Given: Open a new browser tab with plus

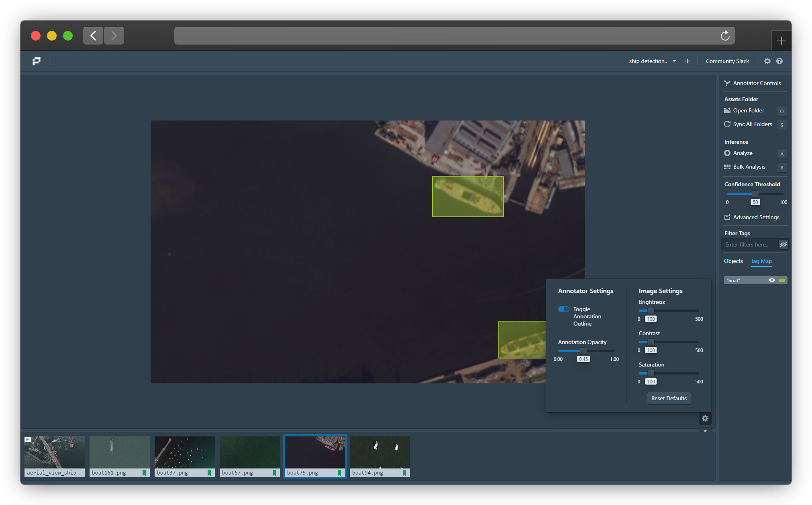Looking at the screenshot, I should click(x=781, y=41).
